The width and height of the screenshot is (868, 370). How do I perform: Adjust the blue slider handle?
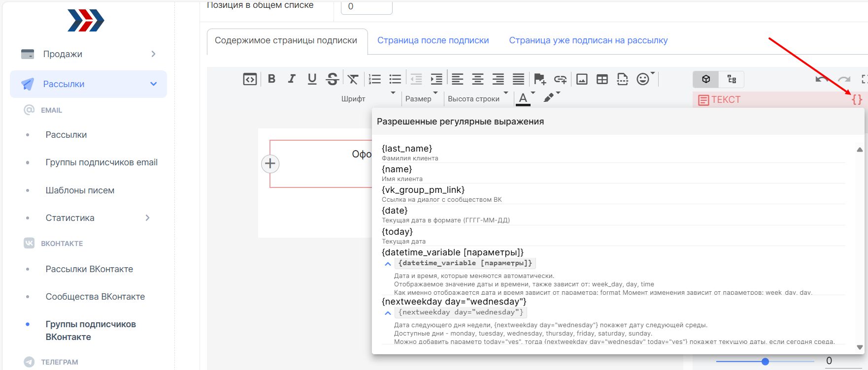click(765, 362)
